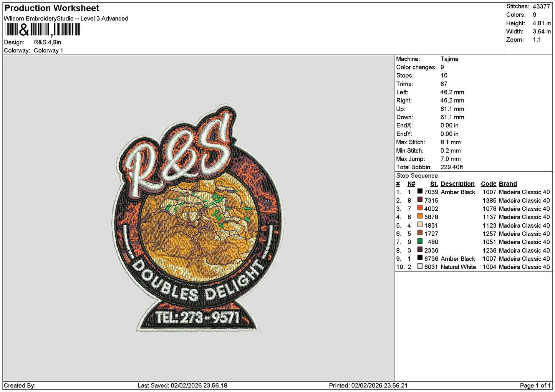
Task: Select the orange swatch beside 5878
Action: [x=420, y=216]
